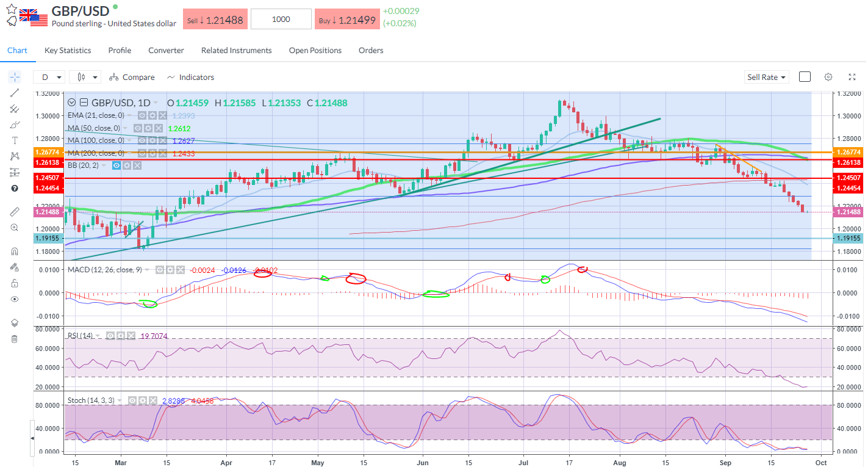The width and height of the screenshot is (868, 467).
Task: Select the text annotation tool
Action: pos(15,140)
